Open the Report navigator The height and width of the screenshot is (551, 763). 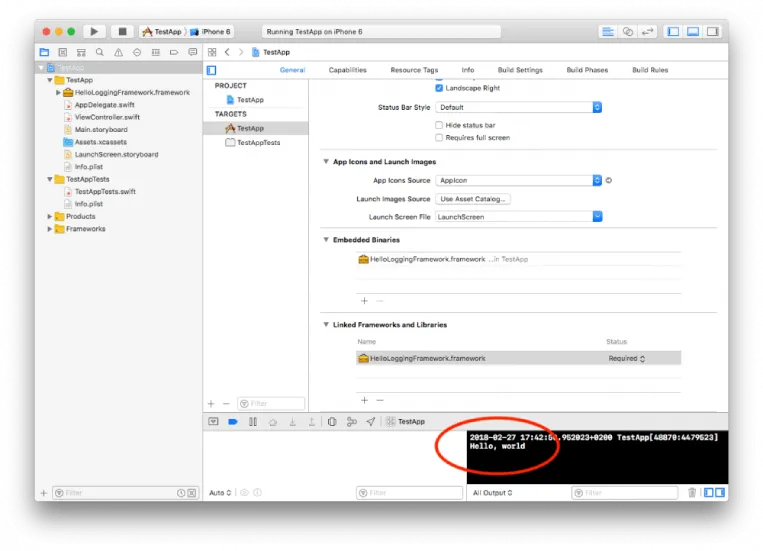pyautogui.click(x=193, y=52)
